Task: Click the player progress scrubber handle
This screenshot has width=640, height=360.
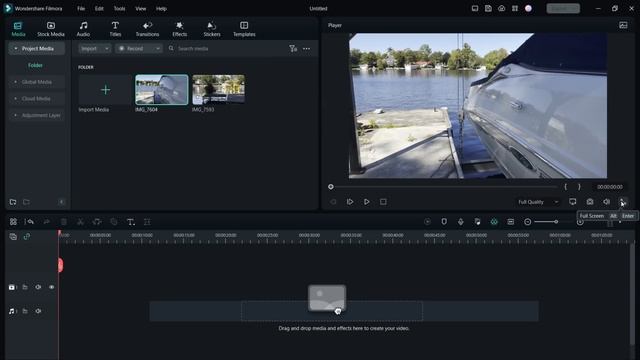Action: [x=331, y=187]
